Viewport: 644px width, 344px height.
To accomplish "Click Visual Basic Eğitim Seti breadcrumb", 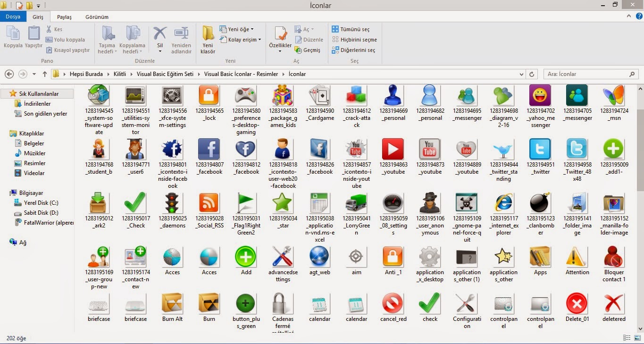I will (165, 74).
